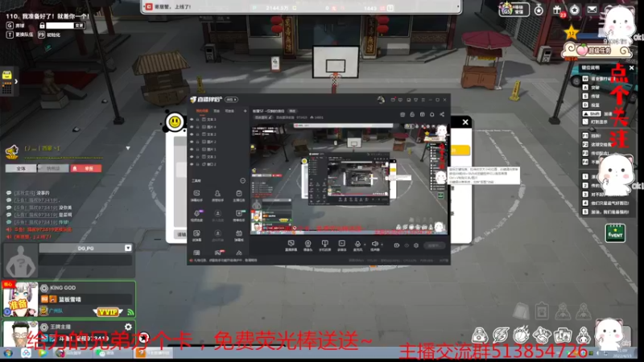Open the first toolbox tool in top row
This screenshot has width=644, height=362.
196,195
